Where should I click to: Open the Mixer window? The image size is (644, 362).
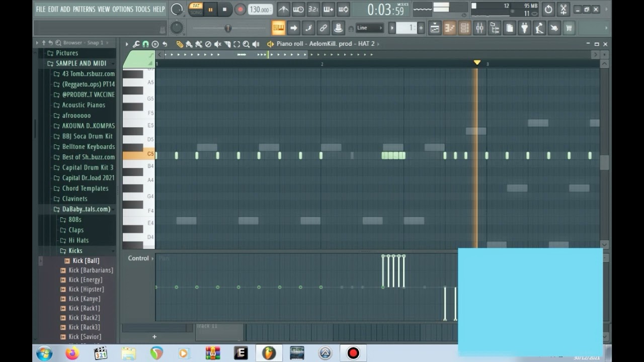click(x=479, y=28)
